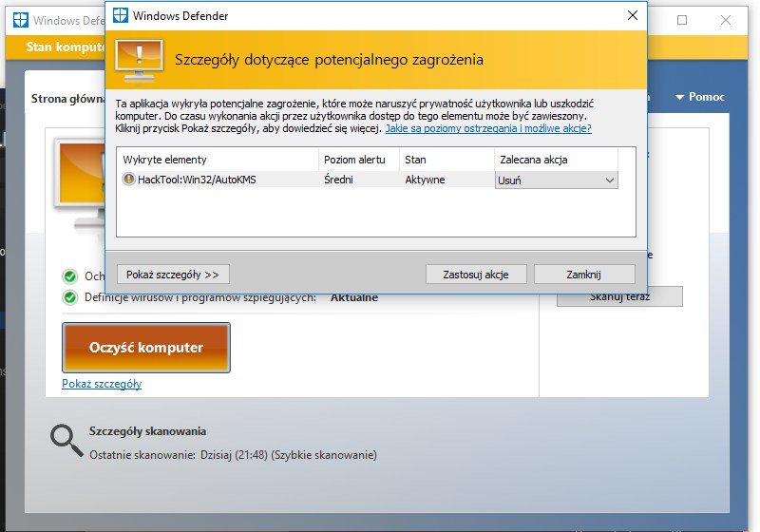Open the Pomoc dropdown menu
Viewport: 760px width, 532px height.
[x=700, y=96]
